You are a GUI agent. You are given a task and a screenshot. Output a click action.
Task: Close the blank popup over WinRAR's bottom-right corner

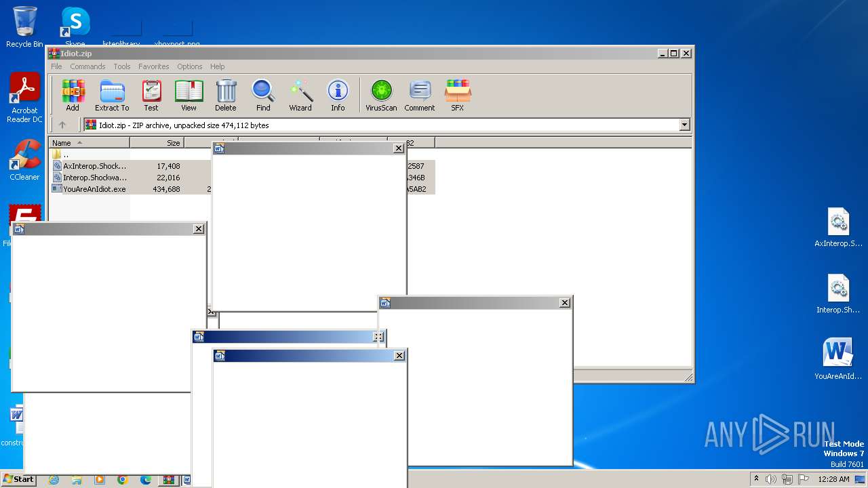pos(565,303)
